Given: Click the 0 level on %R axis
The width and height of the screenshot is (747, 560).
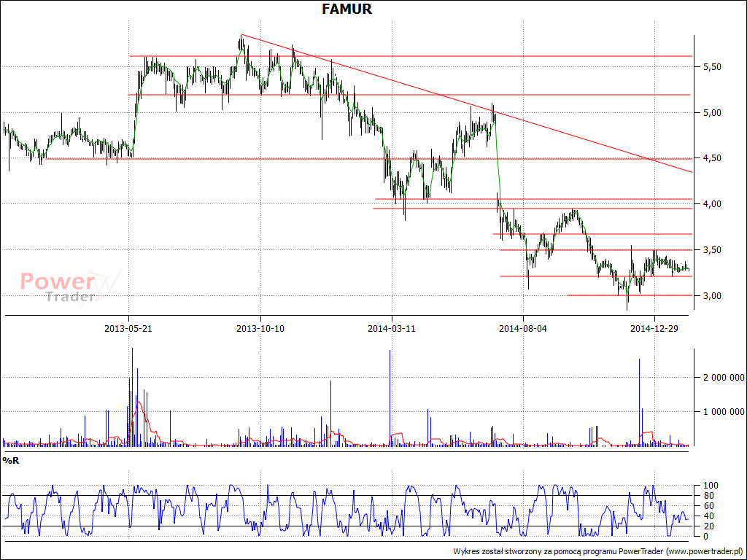Looking at the screenshot, I should pyautogui.click(x=706, y=536).
